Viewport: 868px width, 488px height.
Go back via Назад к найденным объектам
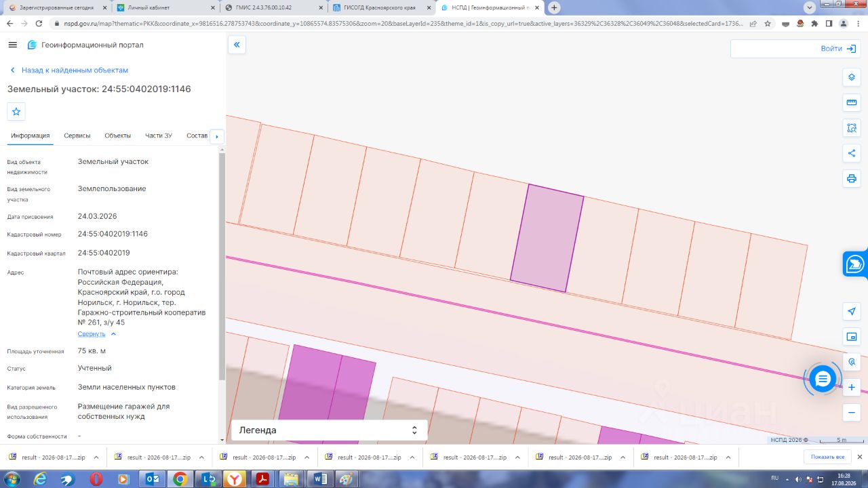coord(68,70)
